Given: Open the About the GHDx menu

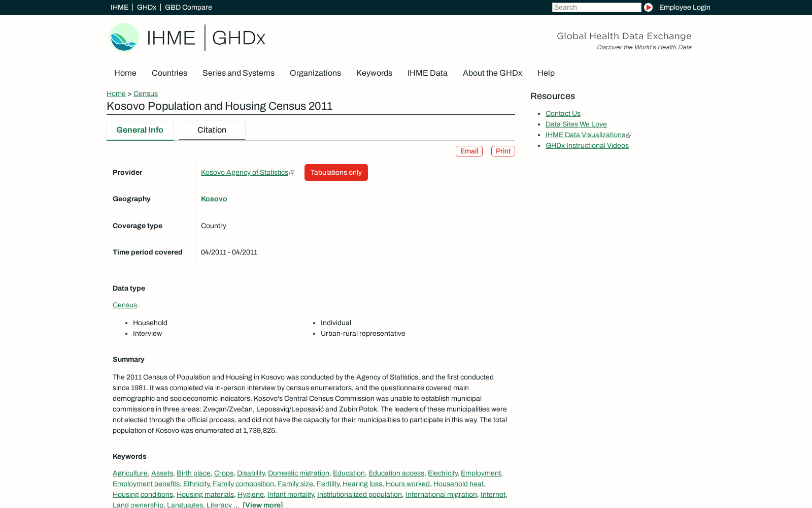Looking at the screenshot, I should click(x=492, y=73).
